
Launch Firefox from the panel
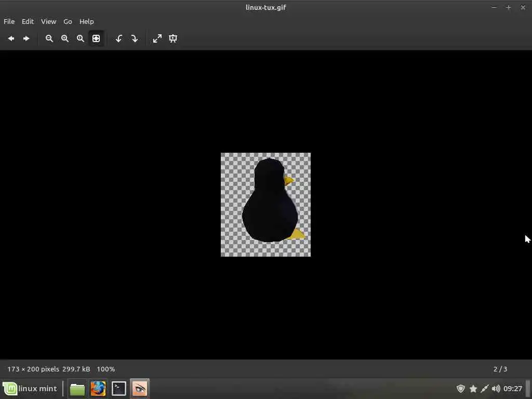98,389
